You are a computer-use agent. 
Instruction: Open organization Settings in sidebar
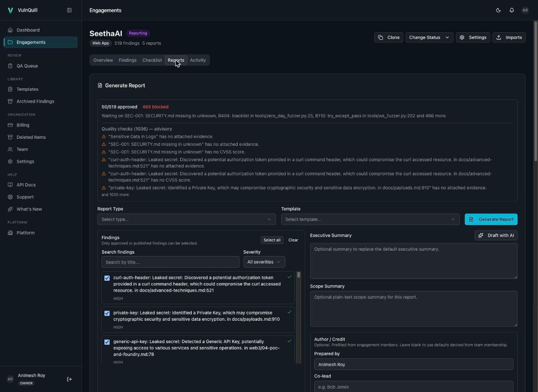pyautogui.click(x=41, y=161)
